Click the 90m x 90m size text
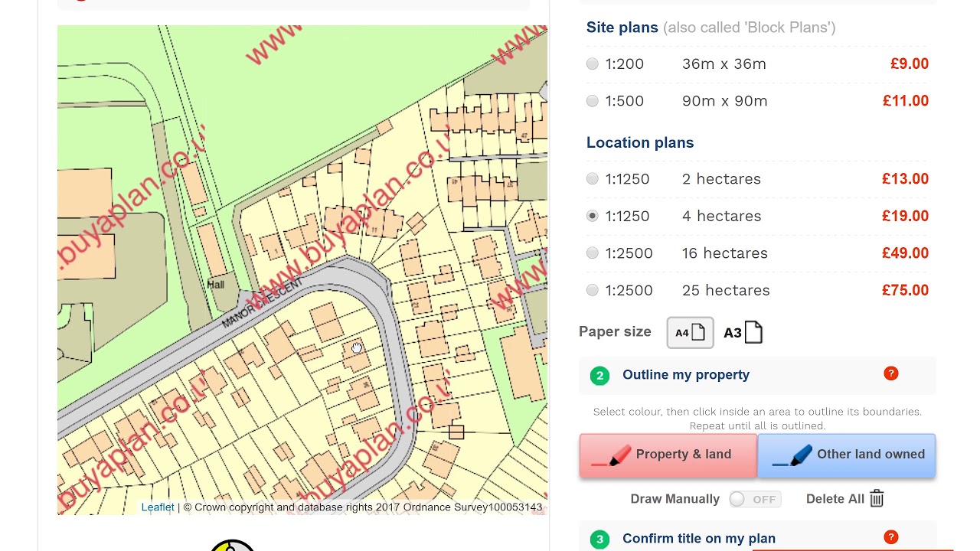 pos(725,101)
